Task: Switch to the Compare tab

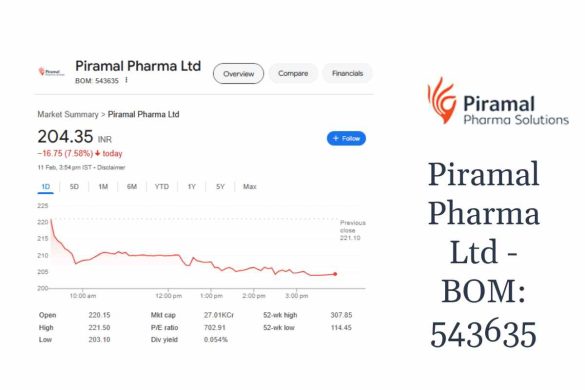Action: pyautogui.click(x=293, y=74)
